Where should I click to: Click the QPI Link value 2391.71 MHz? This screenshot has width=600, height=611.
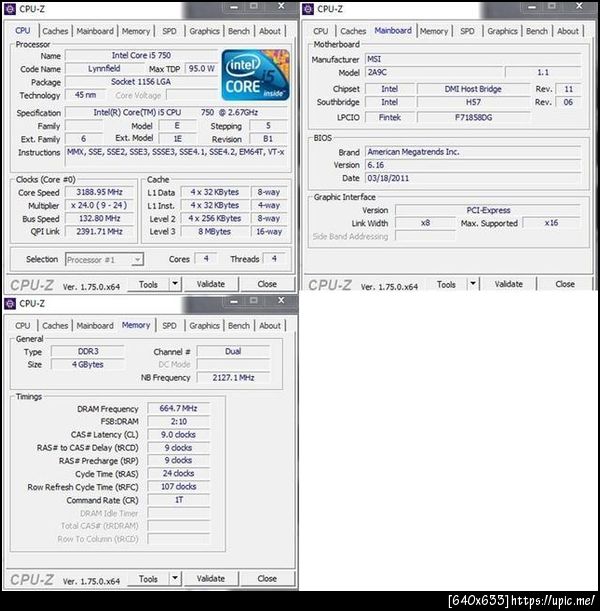pyautogui.click(x=100, y=231)
